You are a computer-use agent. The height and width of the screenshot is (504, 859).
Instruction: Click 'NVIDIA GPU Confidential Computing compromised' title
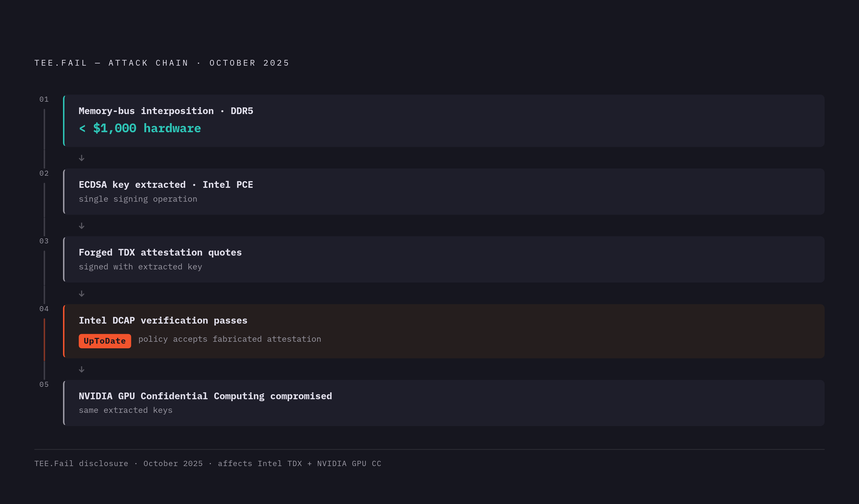pyautogui.click(x=205, y=396)
